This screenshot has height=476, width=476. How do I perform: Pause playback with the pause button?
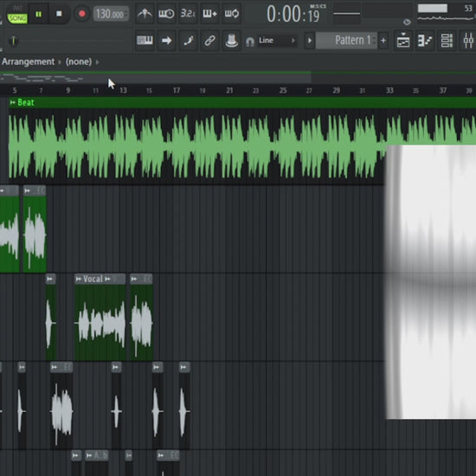coord(38,14)
